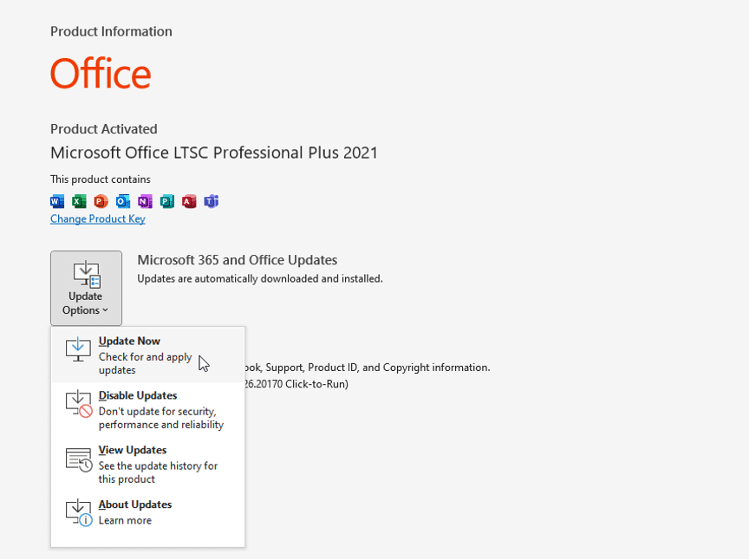Image resolution: width=749 pixels, height=560 pixels.
Task: Open the Change Product Key link
Action: point(97,218)
